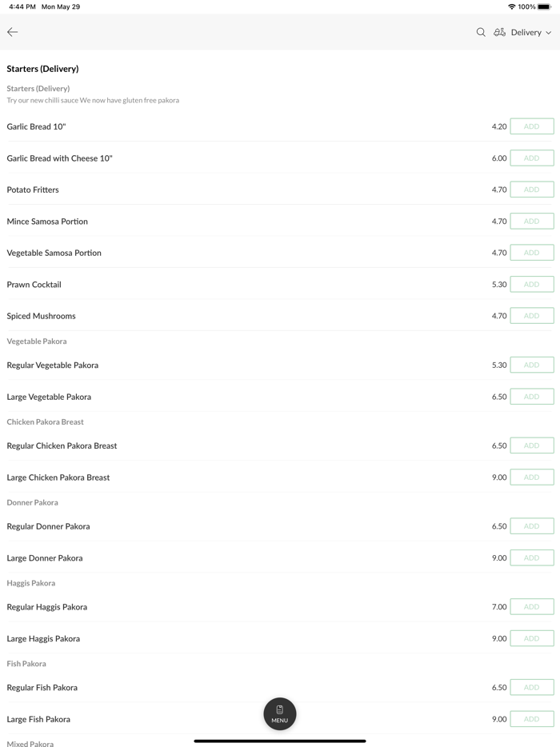Tap the Wi-Fi status icon
560x747 pixels.
pos(512,6)
